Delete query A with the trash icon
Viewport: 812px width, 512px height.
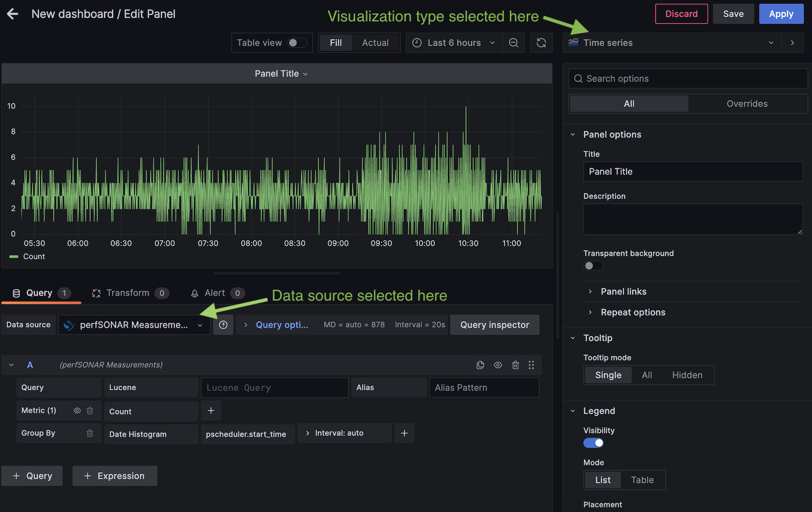515,365
